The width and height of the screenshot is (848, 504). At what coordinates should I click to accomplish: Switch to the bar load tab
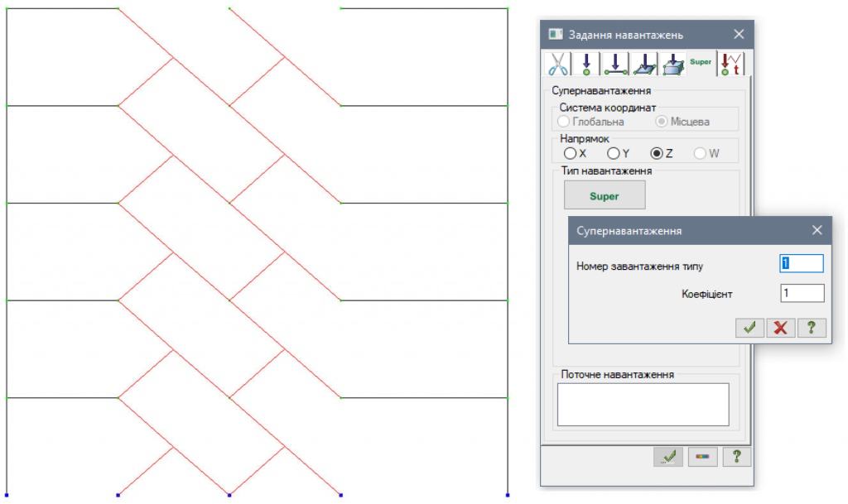[x=615, y=64]
